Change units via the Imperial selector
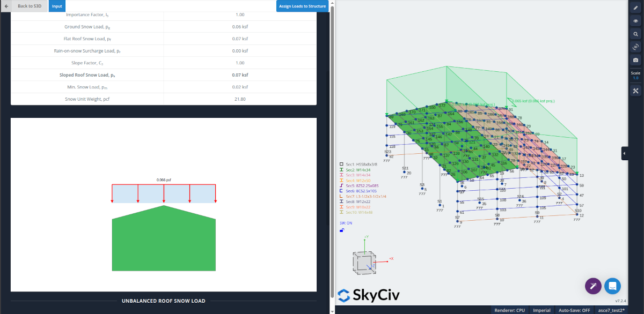 [x=542, y=310]
